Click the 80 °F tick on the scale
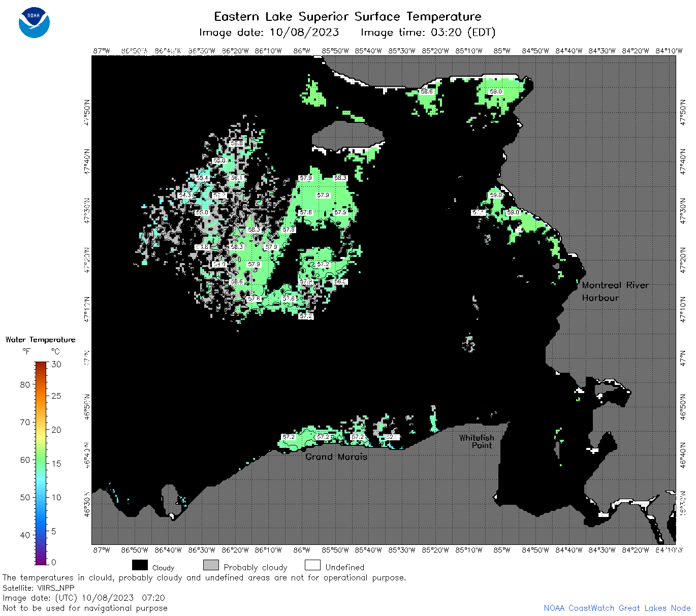The height and width of the screenshot is (616, 696). (x=25, y=384)
